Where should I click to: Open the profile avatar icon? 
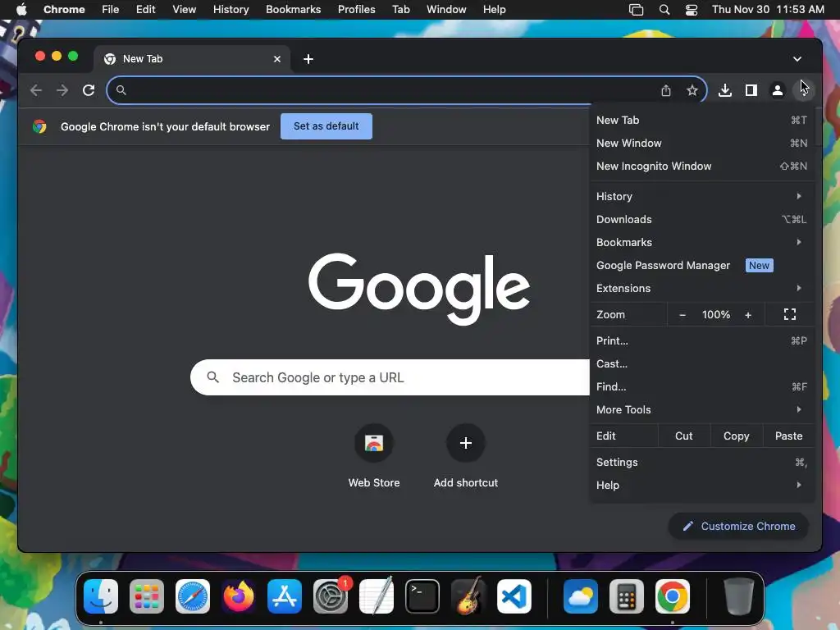(x=778, y=90)
